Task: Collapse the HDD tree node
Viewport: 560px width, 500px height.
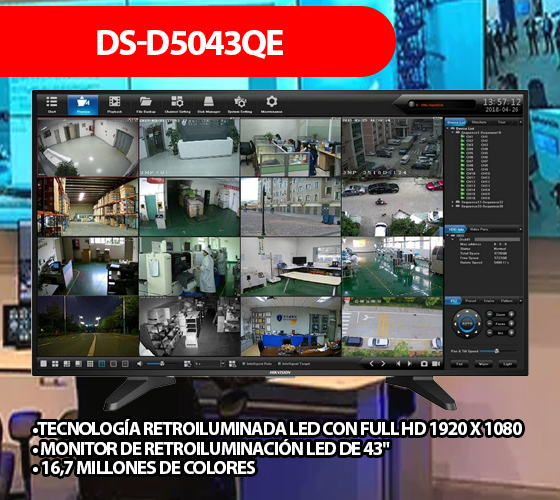Action: click(x=447, y=235)
